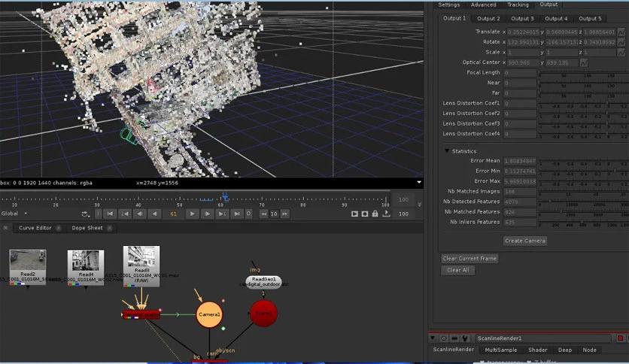Jump to the first frame
Screen dimensions: 629x364
pos(110,214)
